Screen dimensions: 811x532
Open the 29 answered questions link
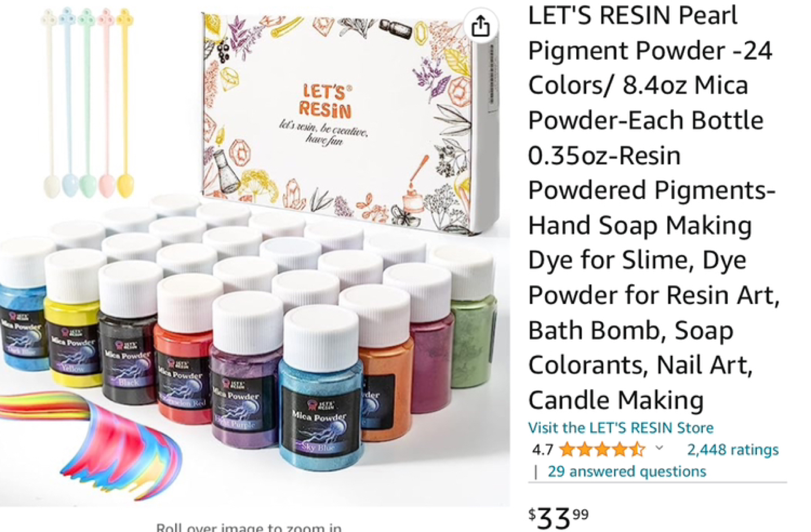click(x=627, y=471)
